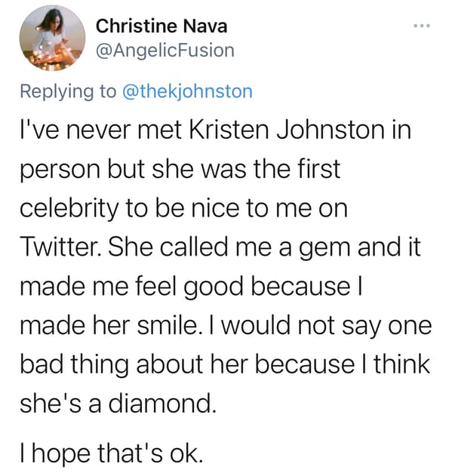Select the phrase "made her smile."
The width and height of the screenshot is (452, 476).
[112, 325]
